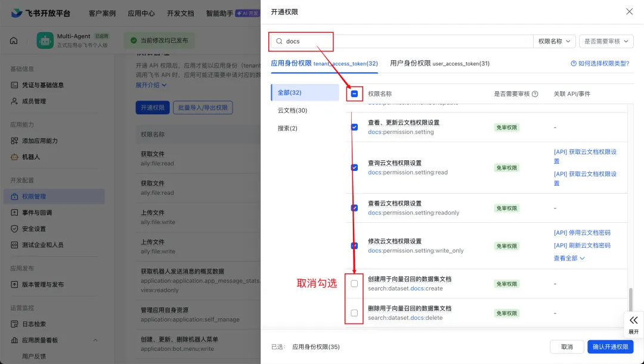Switch to 应用身份权限 tenant_access_token tab
644x364 pixels.
coord(324,64)
